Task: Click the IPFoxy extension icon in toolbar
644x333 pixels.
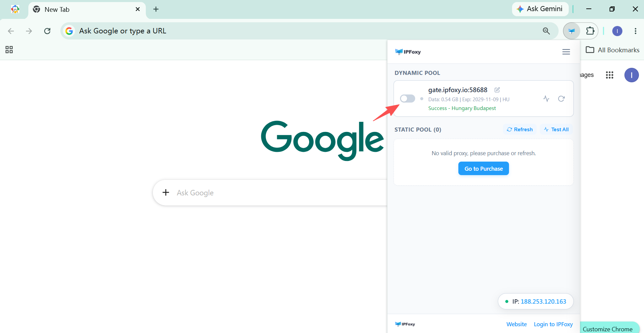Action: click(x=571, y=31)
